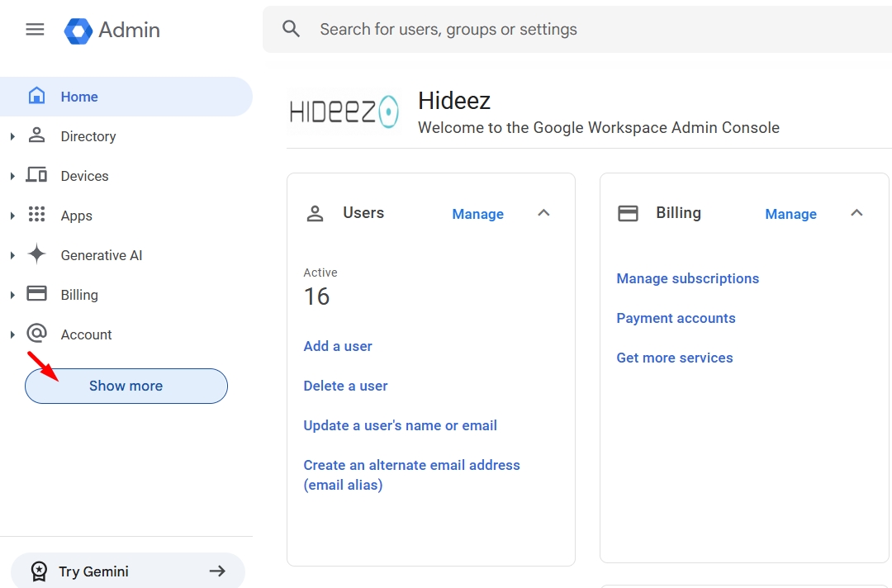Click the Google Admin hexagon logo
The width and height of the screenshot is (892, 588).
coord(78,31)
